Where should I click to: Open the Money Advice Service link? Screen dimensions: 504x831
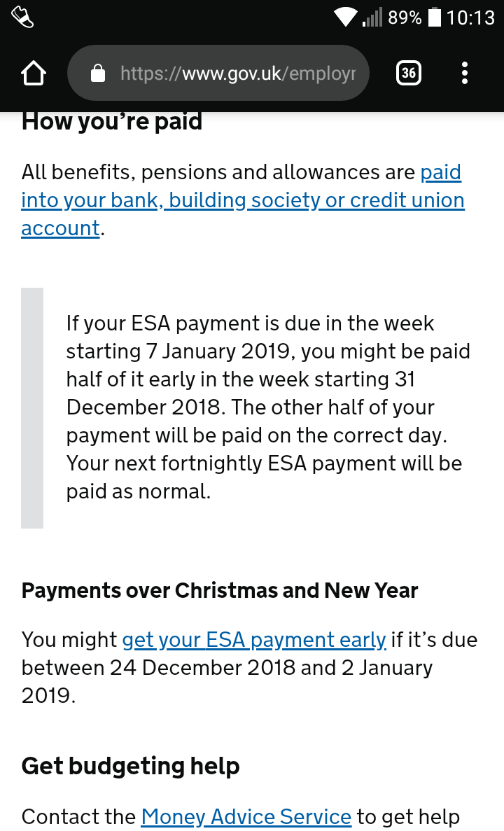[x=246, y=817]
